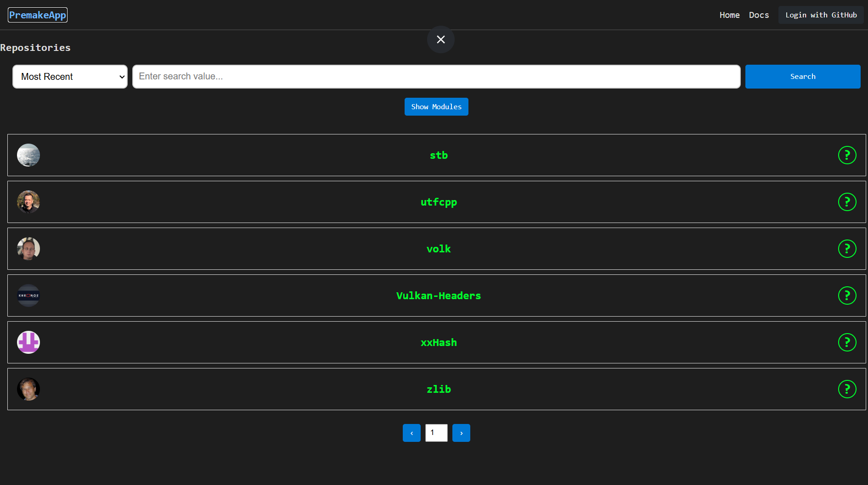The image size is (868, 485).
Task: Click the page number 1 field
Action: [x=436, y=433]
